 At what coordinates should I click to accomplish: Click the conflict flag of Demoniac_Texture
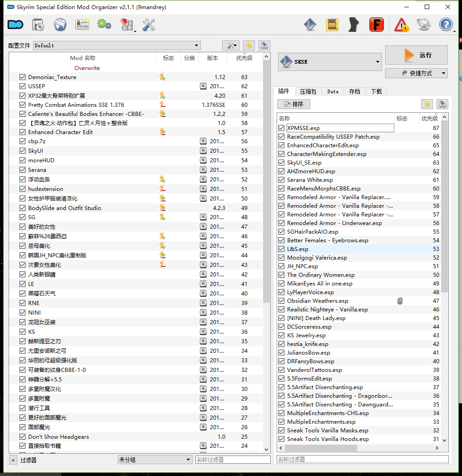click(x=163, y=77)
